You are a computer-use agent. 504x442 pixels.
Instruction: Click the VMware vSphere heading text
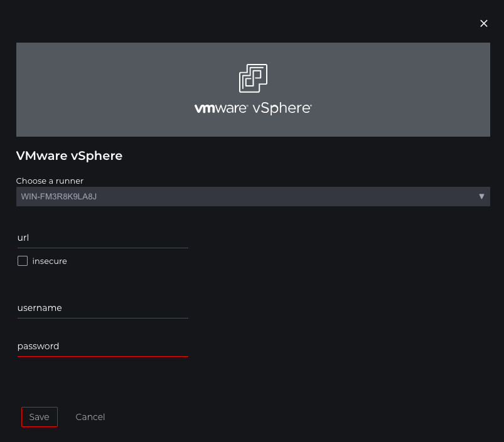click(x=69, y=156)
